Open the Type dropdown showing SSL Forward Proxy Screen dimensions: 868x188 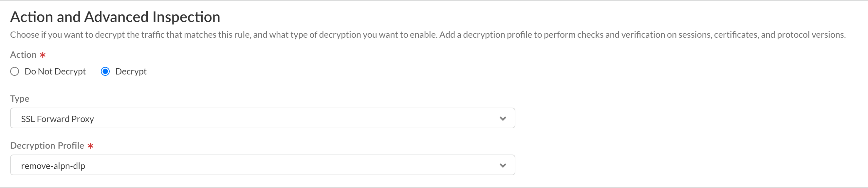point(262,118)
